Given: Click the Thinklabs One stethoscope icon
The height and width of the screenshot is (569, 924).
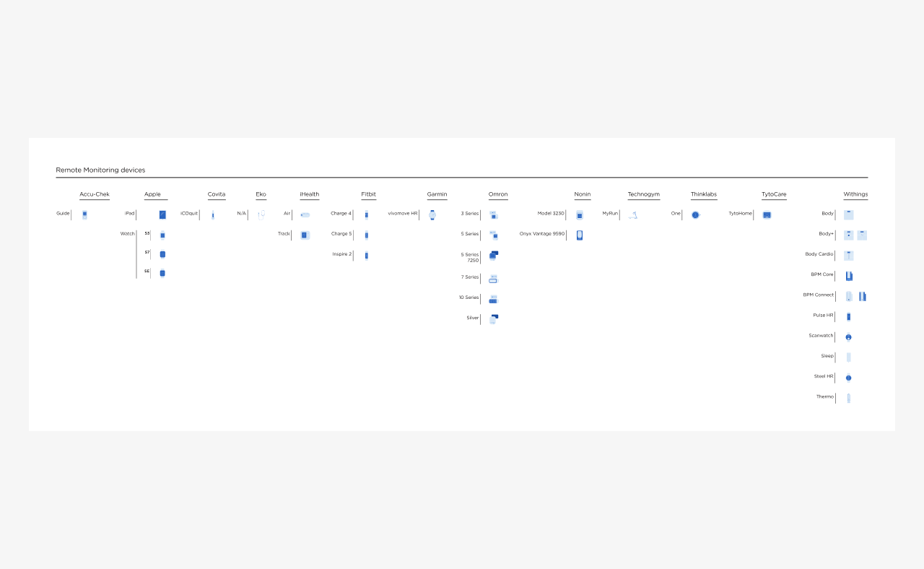Looking at the screenshot, I should click(695, 214).
